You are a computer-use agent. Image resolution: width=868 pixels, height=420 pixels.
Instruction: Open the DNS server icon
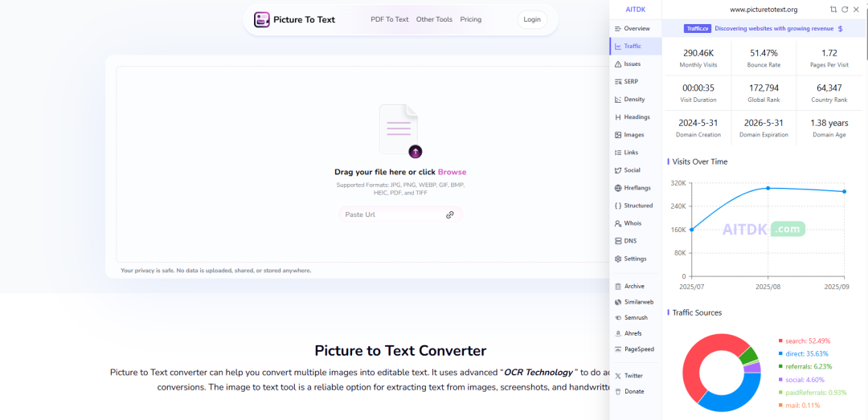[x=618, y=241]
